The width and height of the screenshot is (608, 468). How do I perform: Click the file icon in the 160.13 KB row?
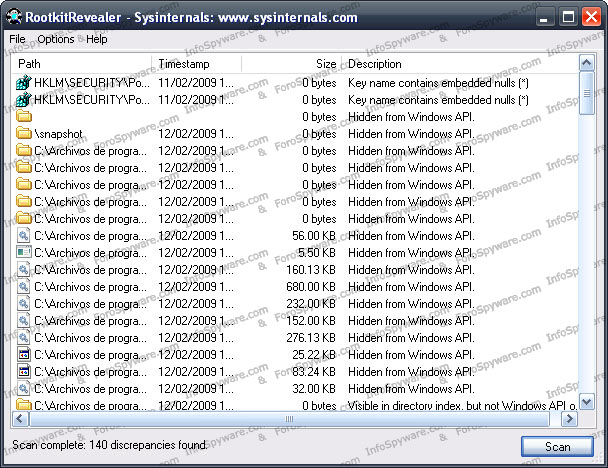[x=24, y=269]
